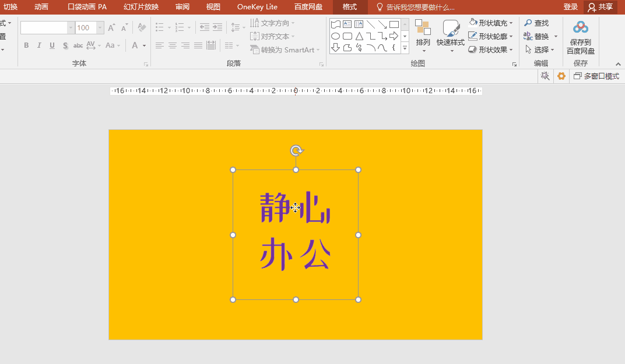Screen dimensions: 625x364
Task: Click the orange gear settings icon below ribbon
Action: (x=561, y=76)
